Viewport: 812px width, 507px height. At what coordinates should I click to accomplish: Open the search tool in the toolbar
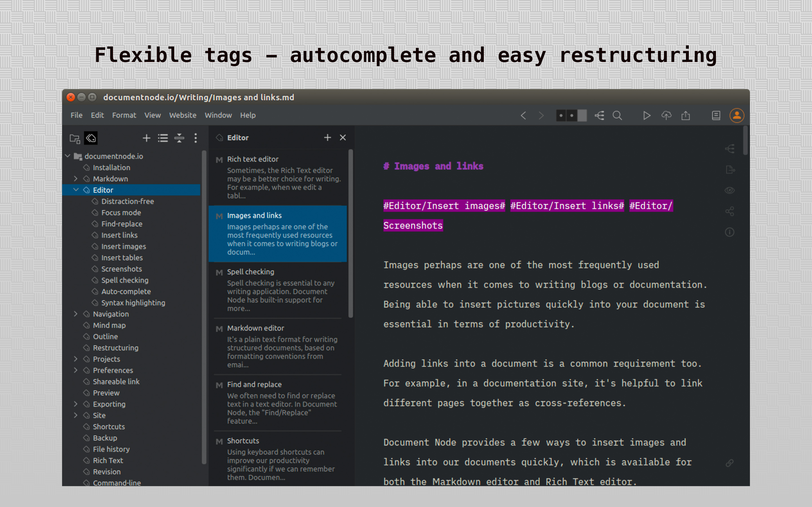click(x=618, y=115)
